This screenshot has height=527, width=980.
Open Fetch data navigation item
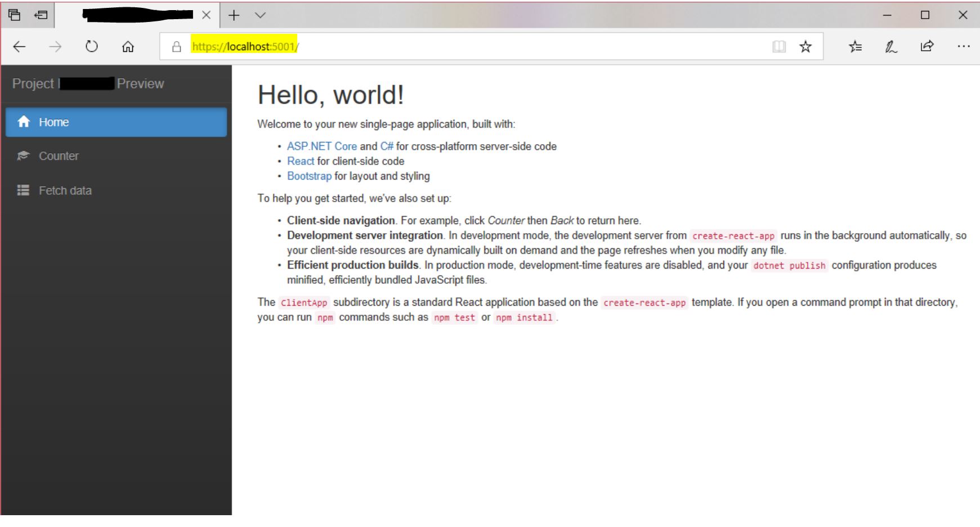pos(65,191)
